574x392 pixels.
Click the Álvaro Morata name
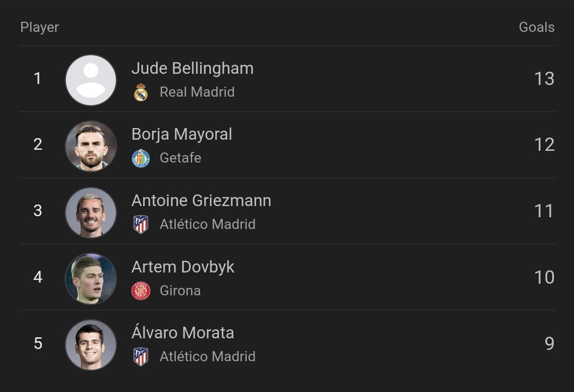183,333
